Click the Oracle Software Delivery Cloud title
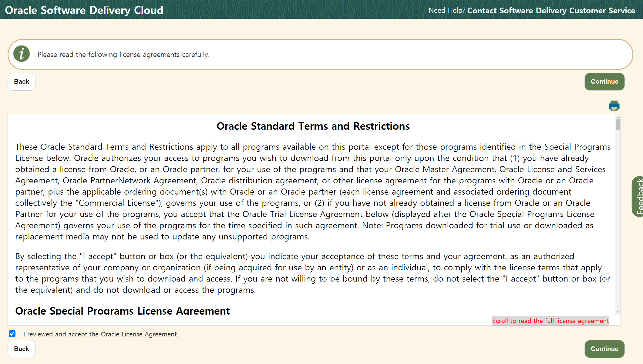 click(84, 10)
